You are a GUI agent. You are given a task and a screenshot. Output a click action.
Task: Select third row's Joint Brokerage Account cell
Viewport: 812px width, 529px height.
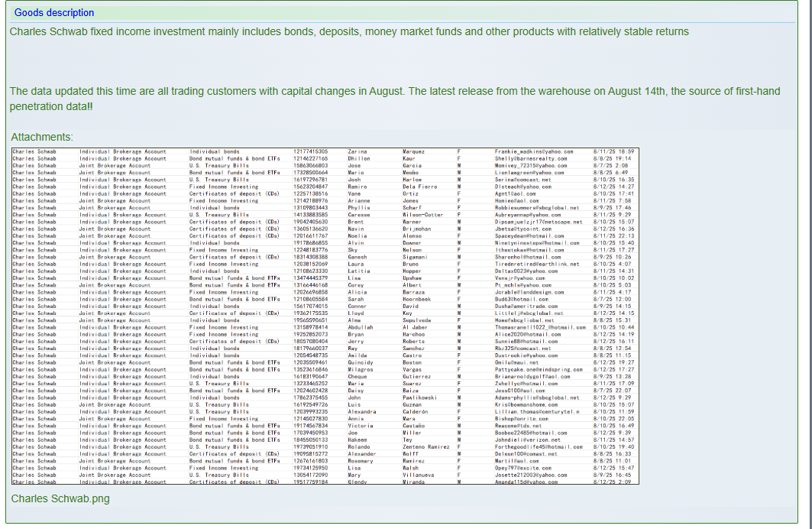click(x=115, y=165)
